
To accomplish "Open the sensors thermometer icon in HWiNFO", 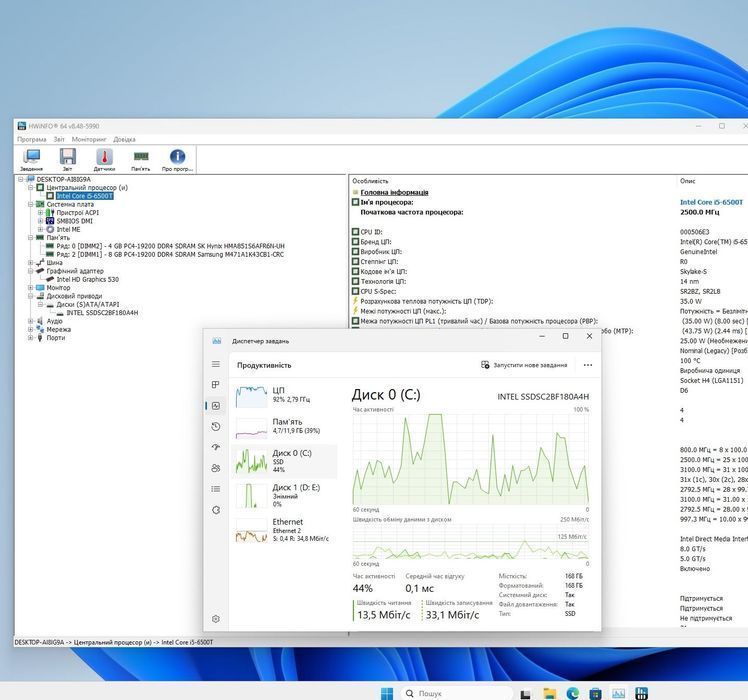I will pos(104,159).
